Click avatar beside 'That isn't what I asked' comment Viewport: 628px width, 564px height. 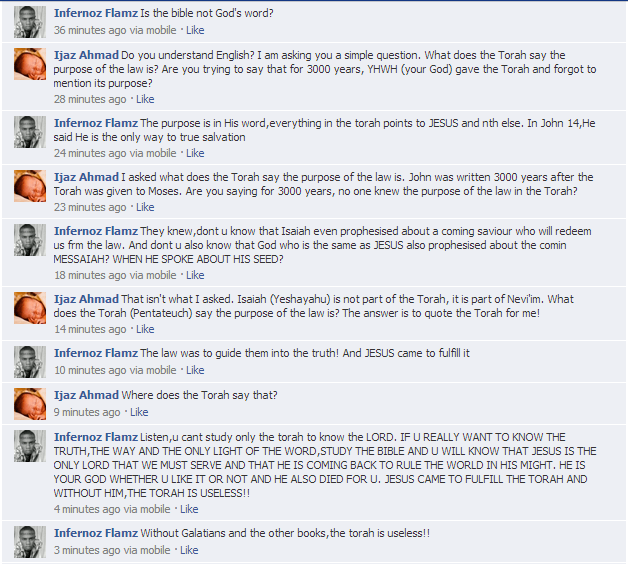(30, 308)
